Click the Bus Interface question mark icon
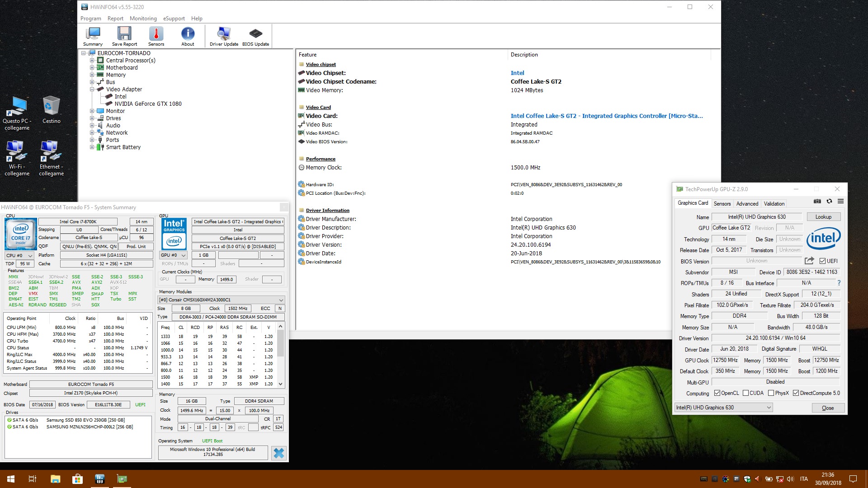 tap(839, 283)
